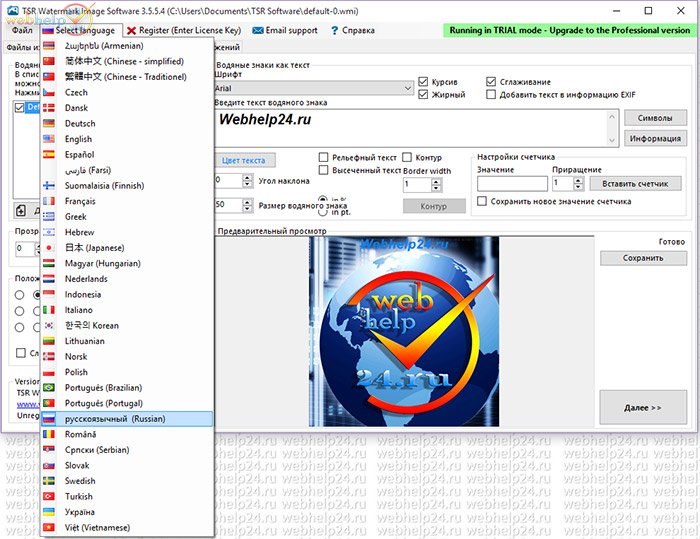700x539 pixels.
Task: Click the English flag icon
Action: pyautogui.click(x=49, y=139)
